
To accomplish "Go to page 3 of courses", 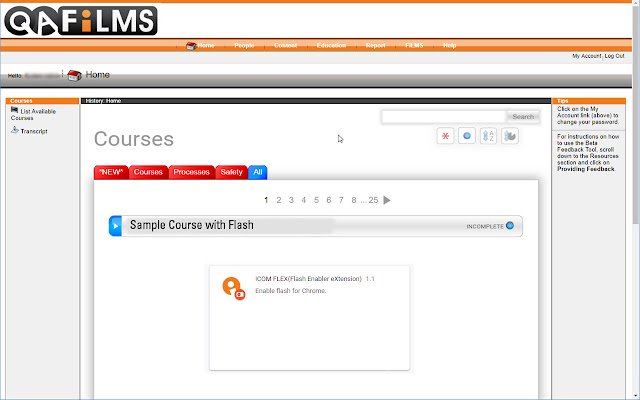I will 291,200.
